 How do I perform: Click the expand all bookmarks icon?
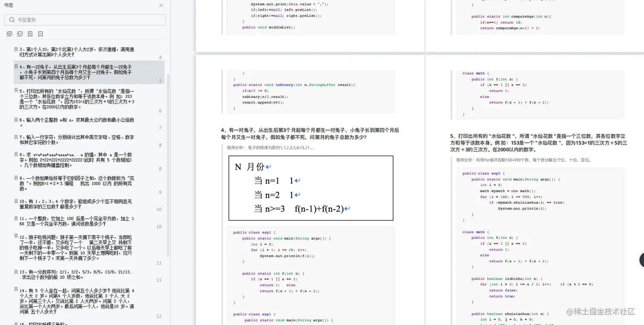[x=9, y=34]
